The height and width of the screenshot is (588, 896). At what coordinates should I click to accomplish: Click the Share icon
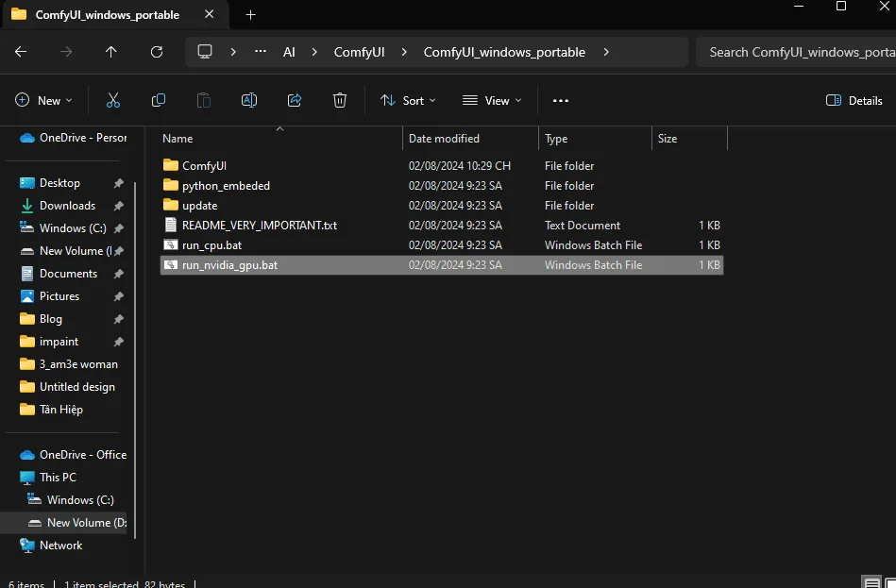pyautogui.click(x=295, y=101)
